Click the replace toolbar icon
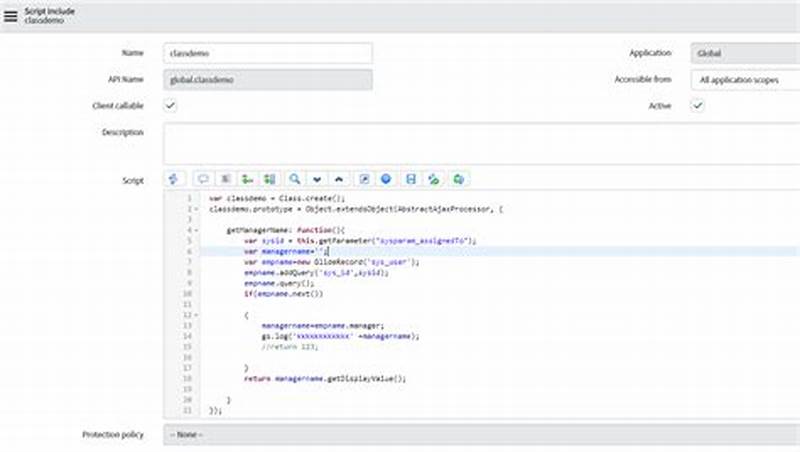Screen dimensions: 800x452 247,179
